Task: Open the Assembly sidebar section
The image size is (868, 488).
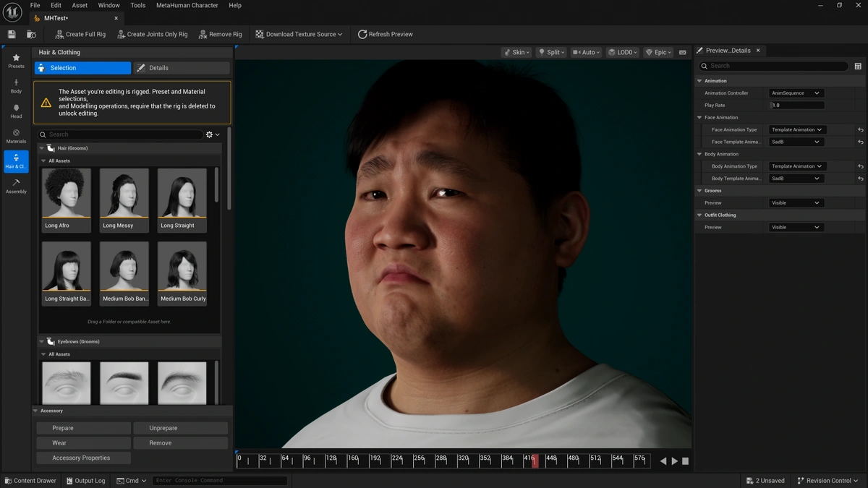Action: tap(16, 186)
